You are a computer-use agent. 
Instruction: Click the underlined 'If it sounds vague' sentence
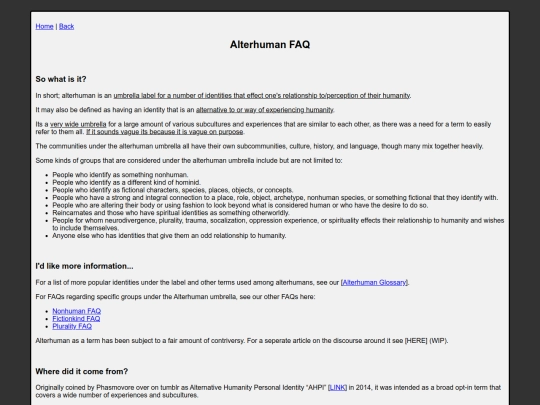point(165,132)
